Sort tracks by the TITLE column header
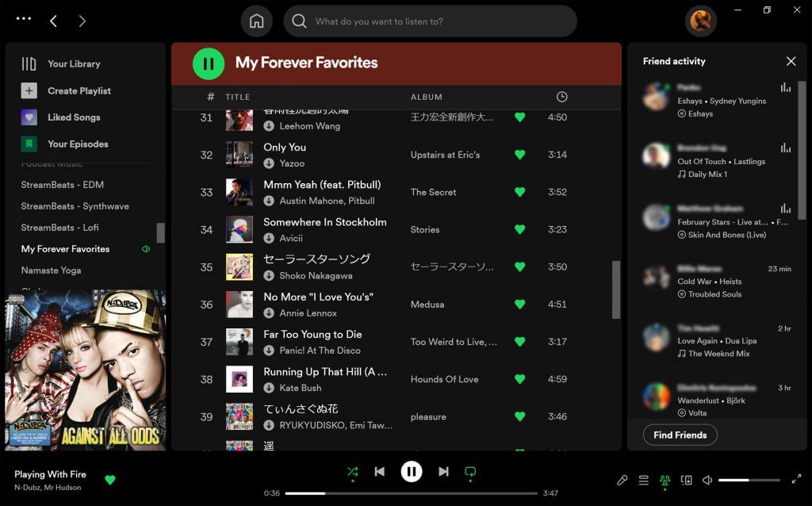Image resolution: width=812 pixels, height=506 pixels. click(x=238, y=97)
